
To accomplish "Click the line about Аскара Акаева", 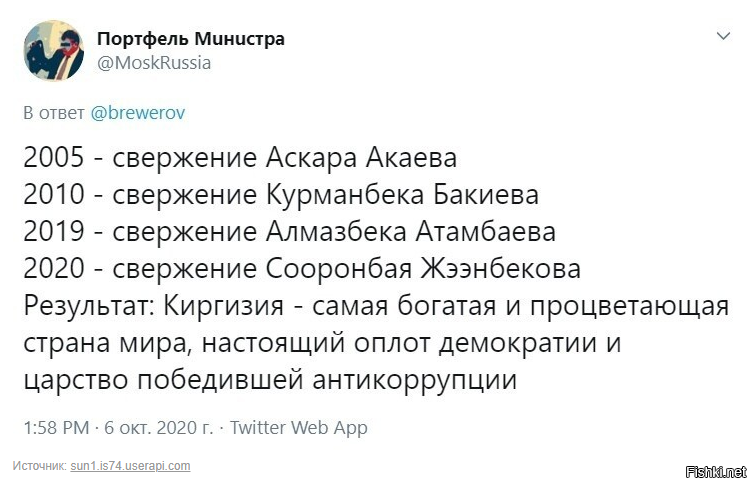I will [240, 157].
